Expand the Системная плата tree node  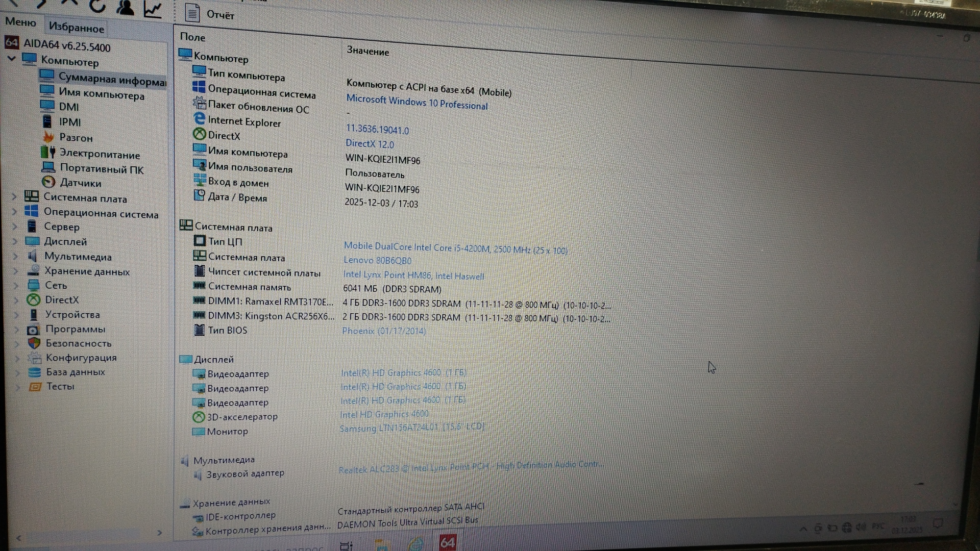(15, 196)
